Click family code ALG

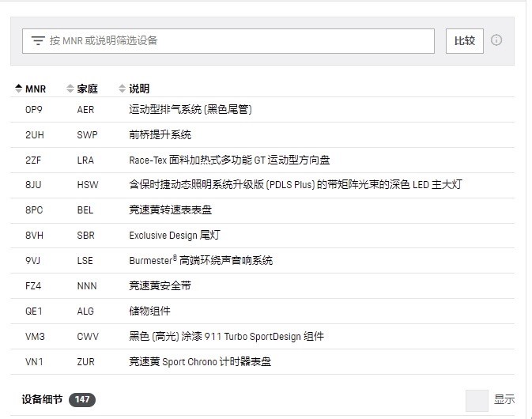click(x=85, y=311)
